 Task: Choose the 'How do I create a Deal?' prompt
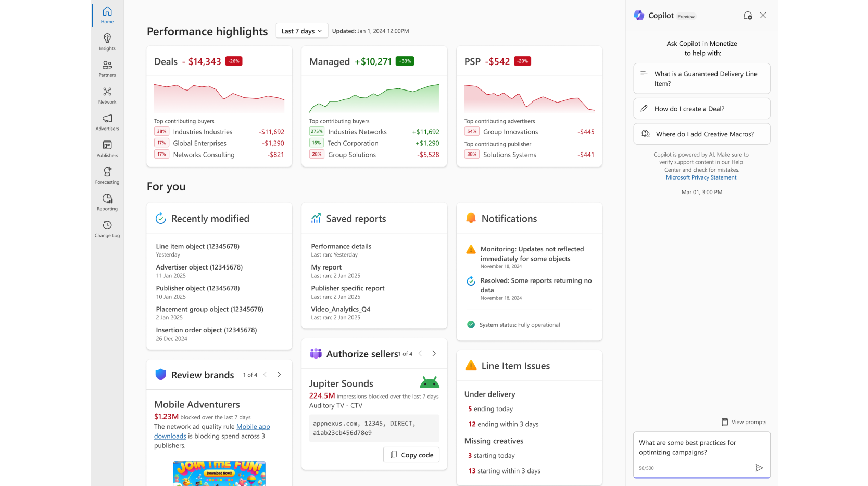tap(701, 109)
